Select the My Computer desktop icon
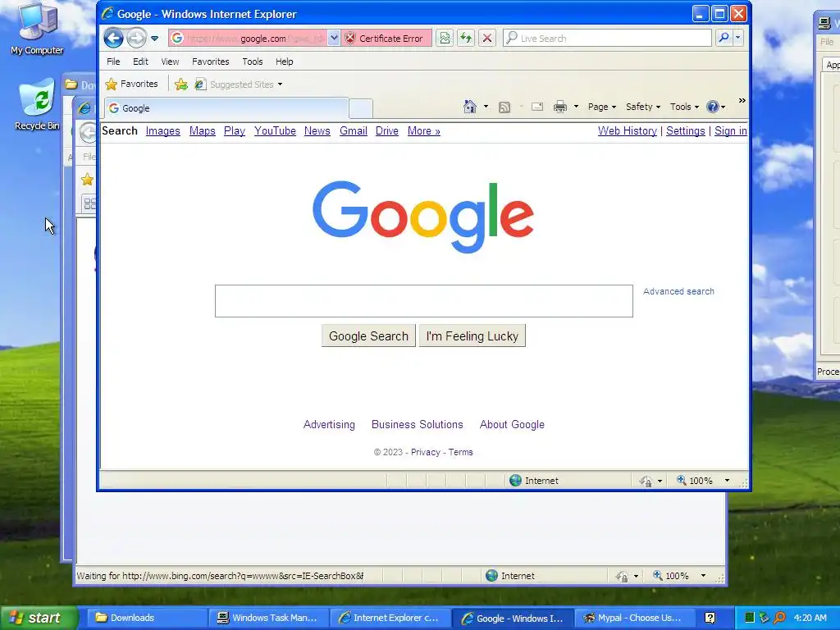The image size is (840, 630). tap(37, 29)
